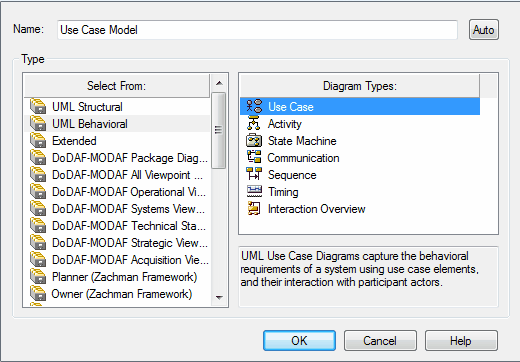The width and height of the screenshot is (520, 362).
Task: Click the Activity diagram type label
Action: [x=285, y=124]
